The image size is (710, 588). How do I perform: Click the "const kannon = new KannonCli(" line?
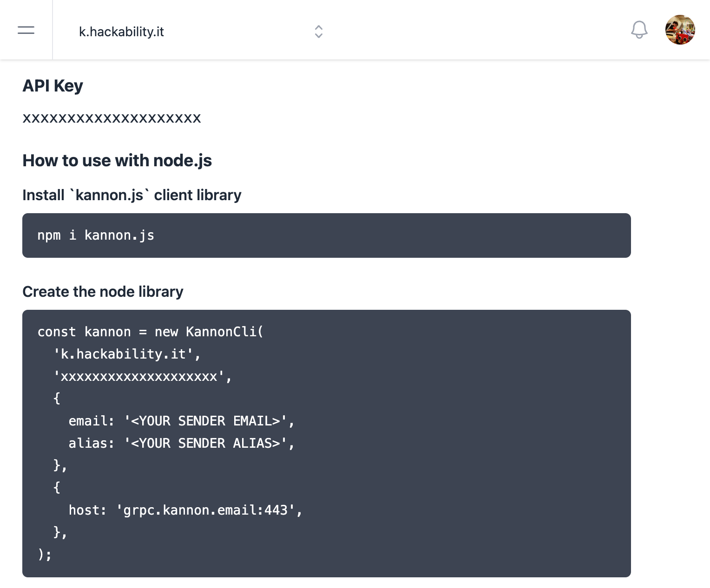(x=151, y=332)
